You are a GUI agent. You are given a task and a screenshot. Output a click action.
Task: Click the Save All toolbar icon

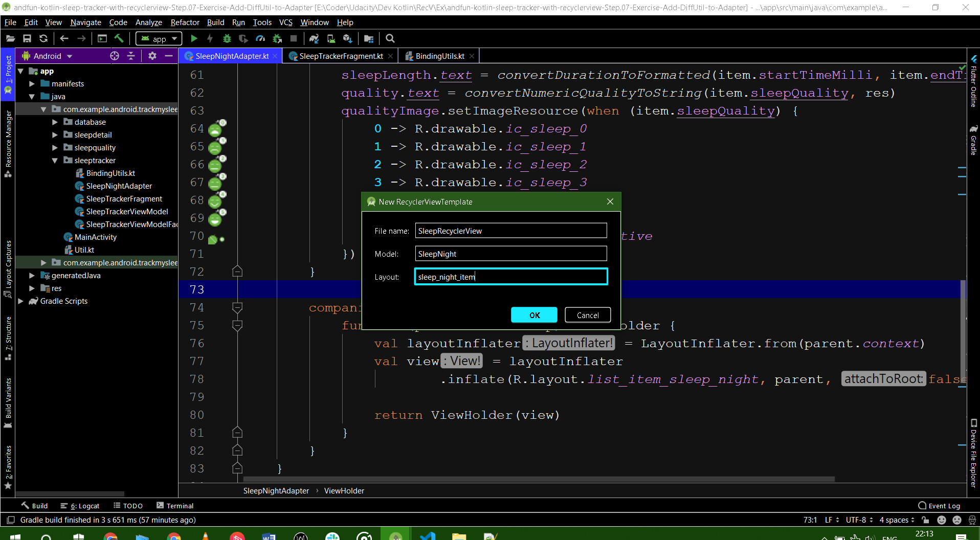click(27, 38)
